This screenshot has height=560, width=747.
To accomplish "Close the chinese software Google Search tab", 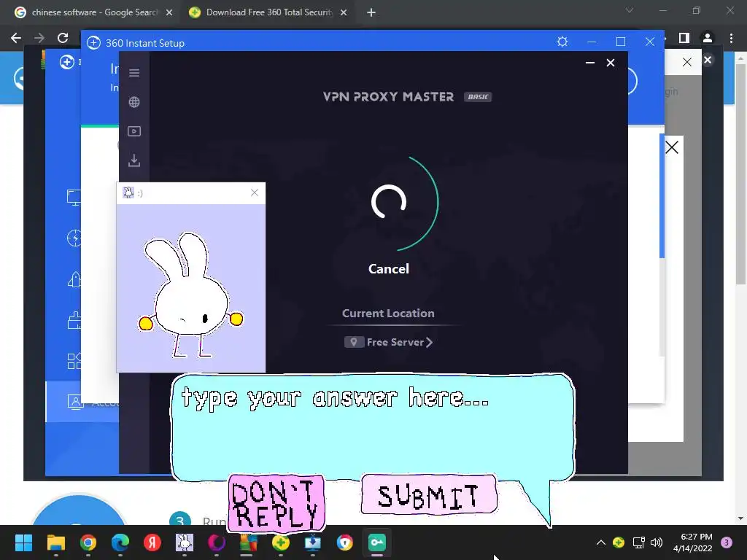I will point(169,12).
